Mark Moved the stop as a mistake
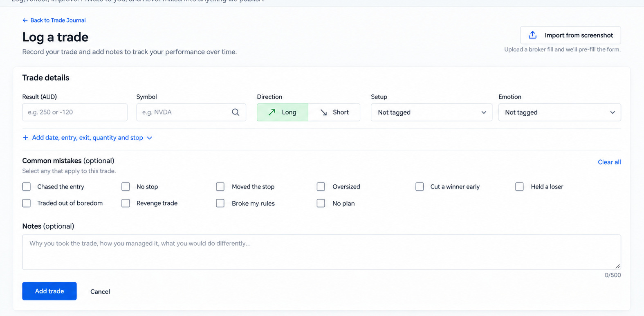 [x=220, y=187]
